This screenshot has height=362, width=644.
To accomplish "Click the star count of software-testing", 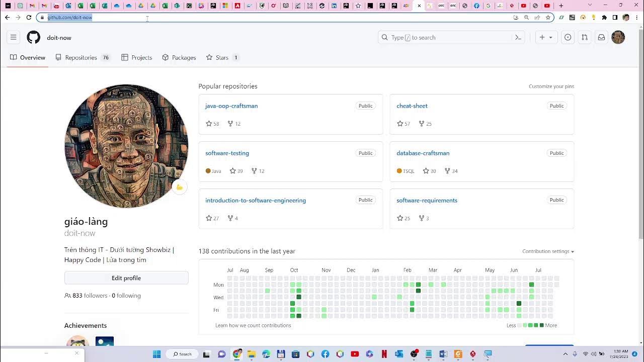I will pyautogui.click(x=236, y=171).
